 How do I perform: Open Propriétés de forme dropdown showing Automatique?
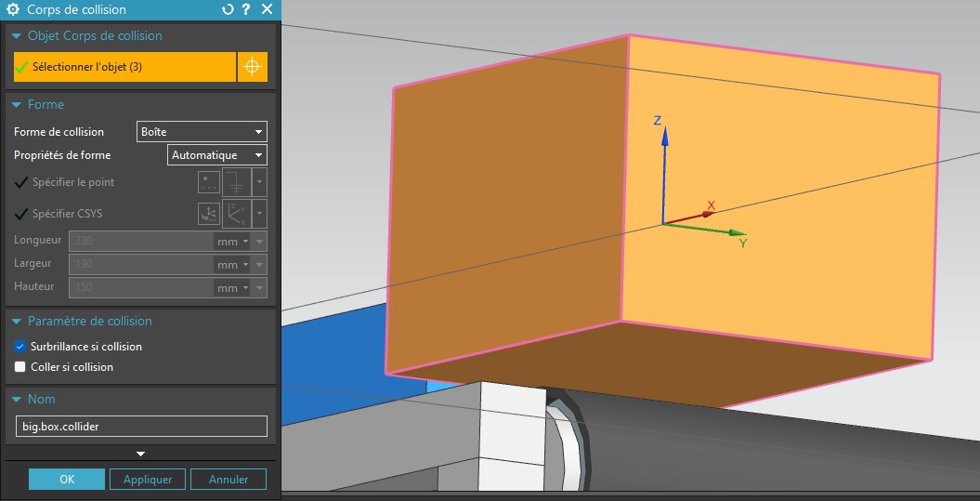click(217, 155)
